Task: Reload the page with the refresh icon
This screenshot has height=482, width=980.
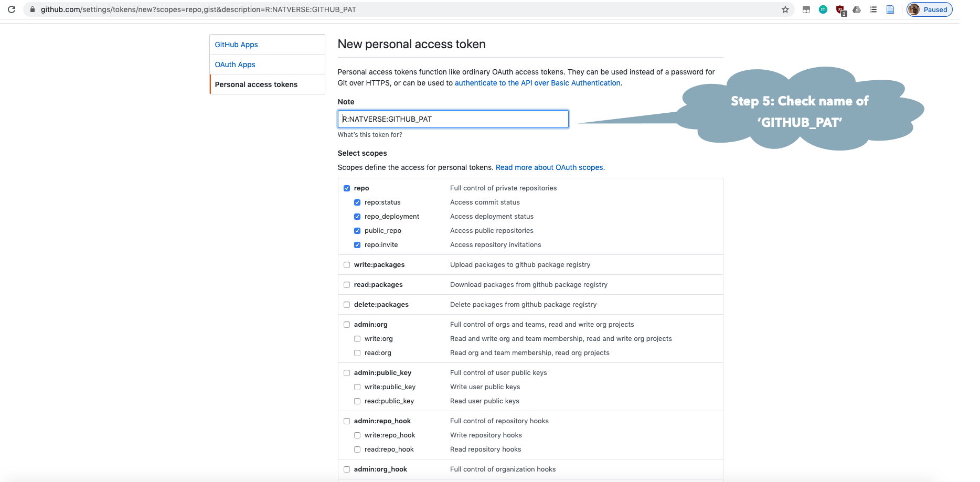Action: (x=12, y=9)
